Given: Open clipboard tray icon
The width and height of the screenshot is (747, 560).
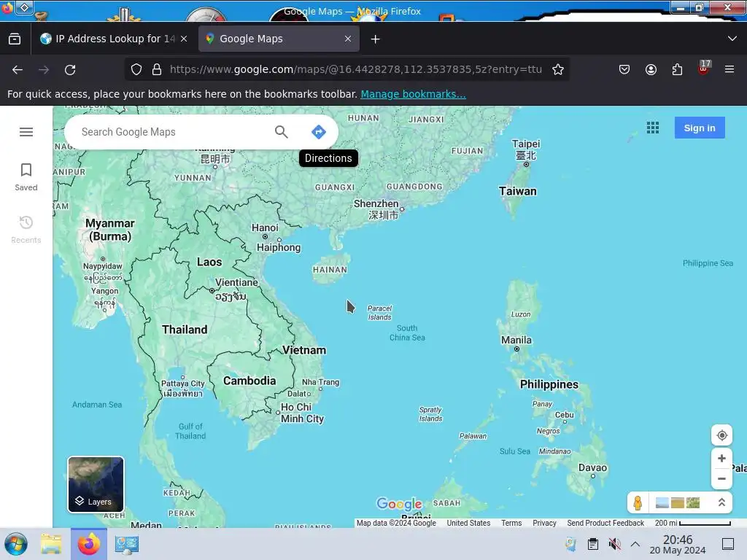Looking at the screenshot, I should coord(592,544).
